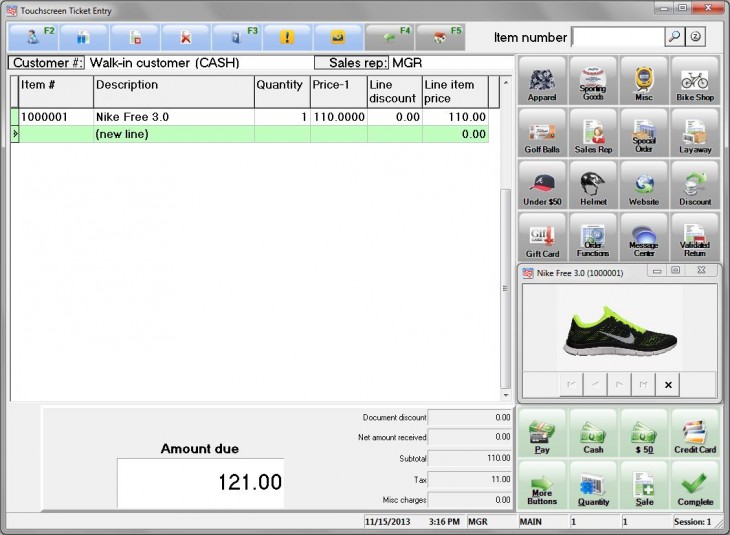Click the Document discount value field
730x535 pixels.
[470, 418]
